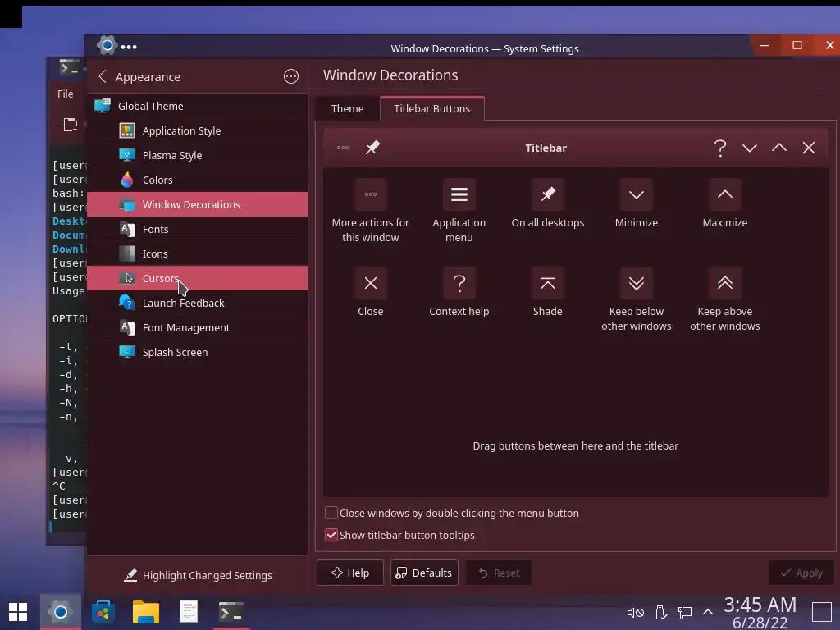
Task: Click the Keep above other windows icon
Action: click(x=725, y=283)
